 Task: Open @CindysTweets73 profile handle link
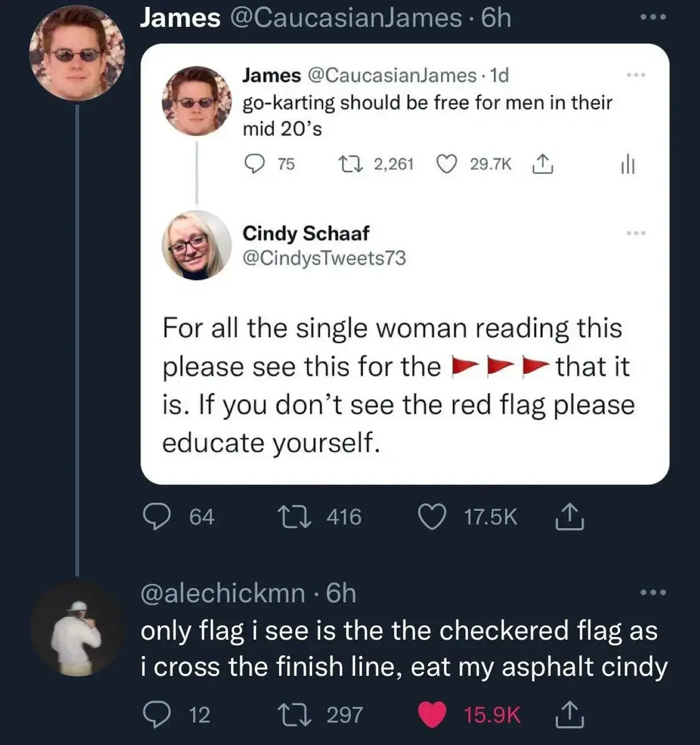pos(324,258)
